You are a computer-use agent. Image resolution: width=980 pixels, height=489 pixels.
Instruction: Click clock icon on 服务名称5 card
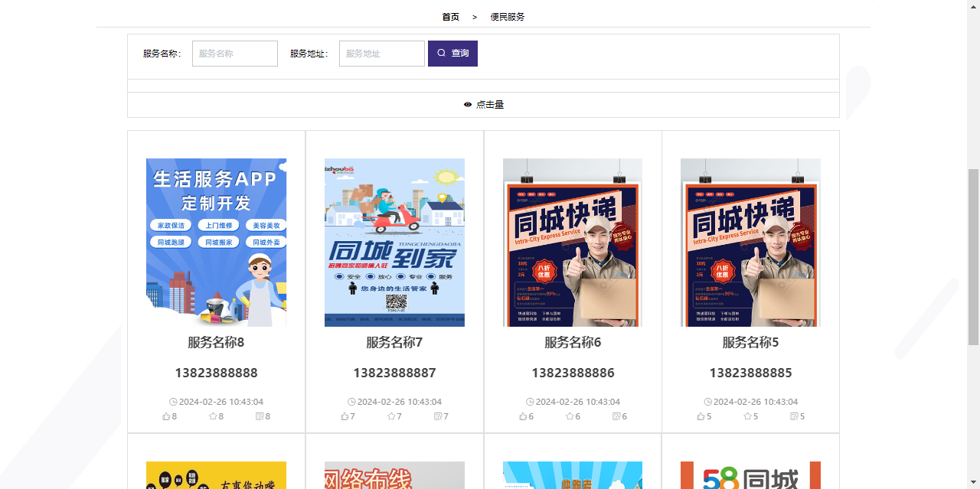pyautogui.click(x=707, y=402)
